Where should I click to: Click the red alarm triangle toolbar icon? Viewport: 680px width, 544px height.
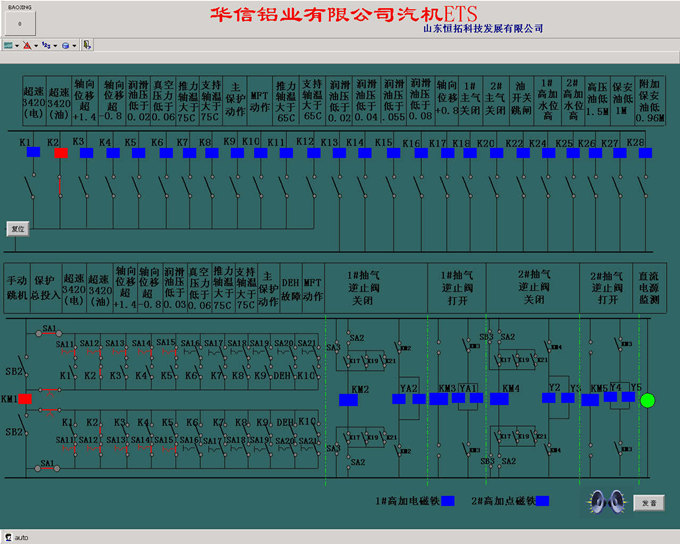coord(27,45)
